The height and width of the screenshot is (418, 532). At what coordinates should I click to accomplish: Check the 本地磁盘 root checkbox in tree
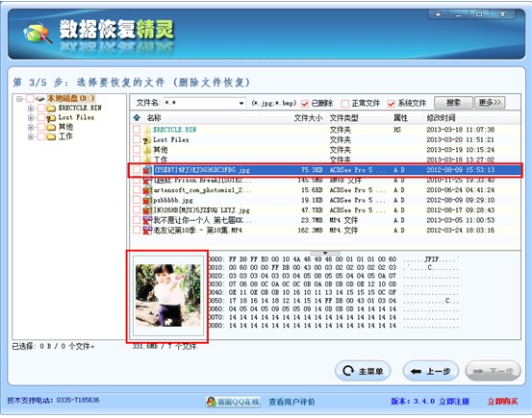click(x=30, y=99)
